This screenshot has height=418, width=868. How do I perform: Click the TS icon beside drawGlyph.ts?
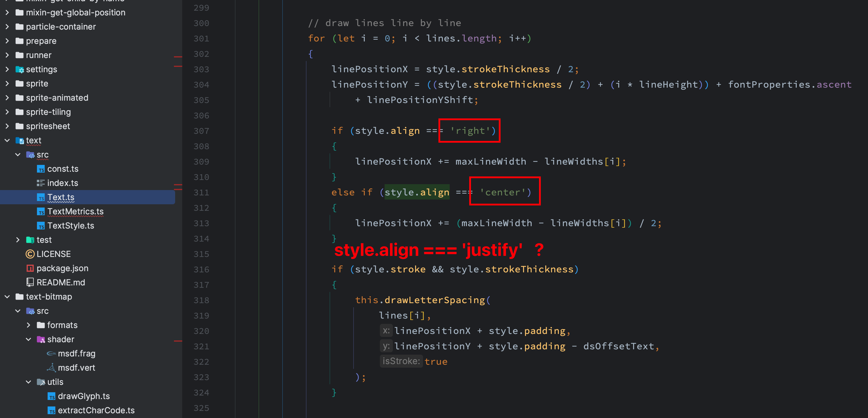52,396
